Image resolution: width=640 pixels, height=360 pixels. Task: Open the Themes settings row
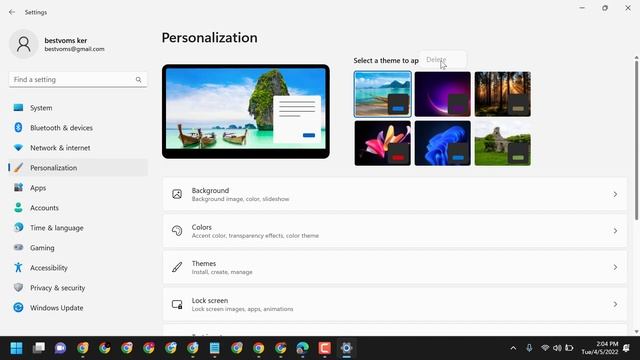click(x=395, y=267)
